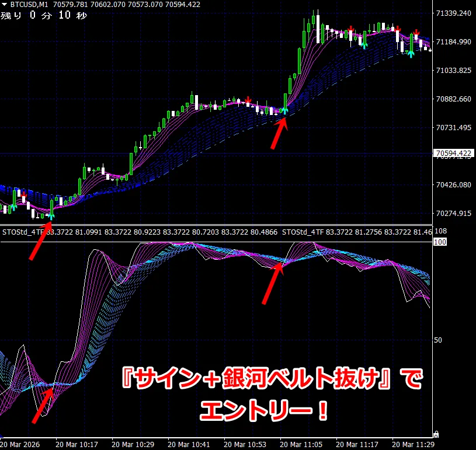476x450 pixels.
Task: Select the 71184.990 price scale label
Action: click(x=454, y=41)
